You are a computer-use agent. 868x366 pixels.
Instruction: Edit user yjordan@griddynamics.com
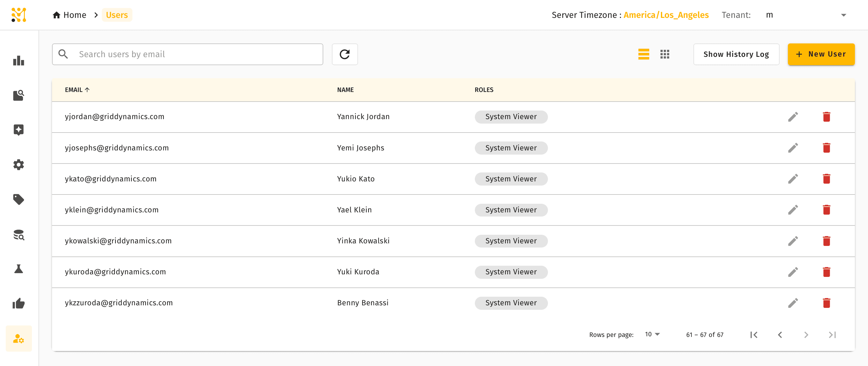pyautogui.click(x=793, y=117)
